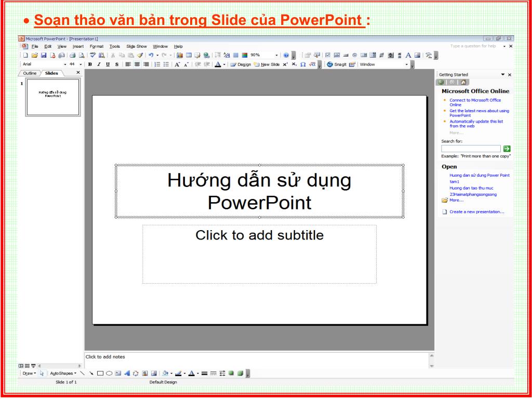Insert a table using the table icon
The image size is (532, 399).
point(189,55)
